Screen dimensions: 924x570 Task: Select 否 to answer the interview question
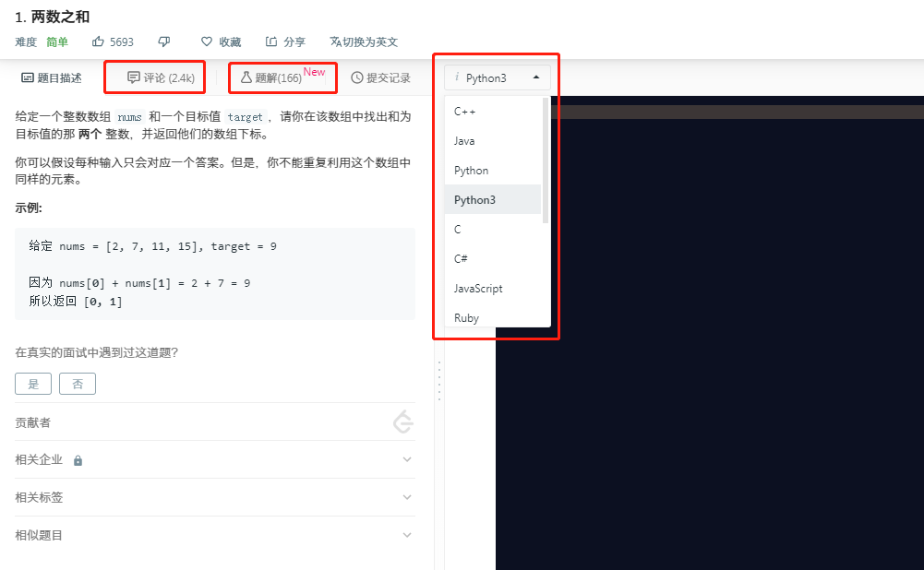pyautogui.click(x=78, y=383)
